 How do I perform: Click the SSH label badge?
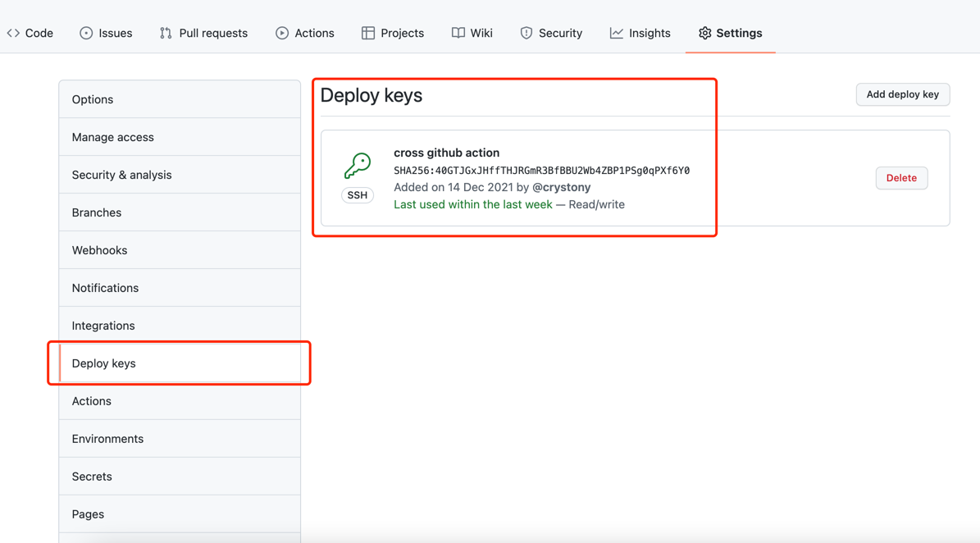(358, 195)
